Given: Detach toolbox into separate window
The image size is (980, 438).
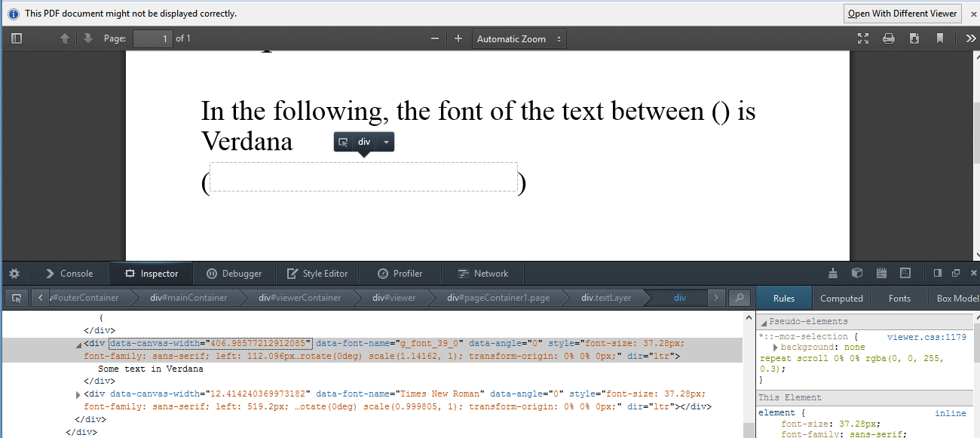Looking at the screenshot, I should point(956,273).
